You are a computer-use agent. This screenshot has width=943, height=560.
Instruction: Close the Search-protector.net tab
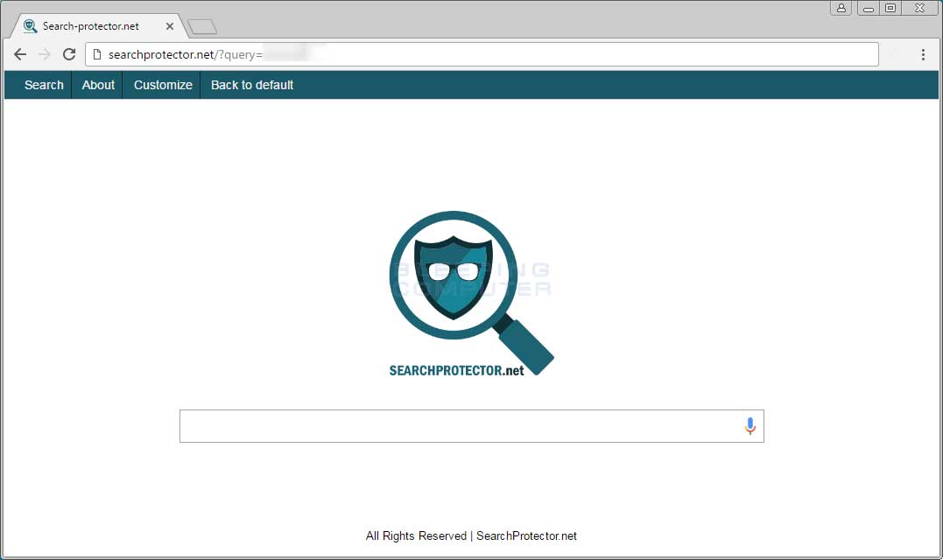(x=169, y=25)
